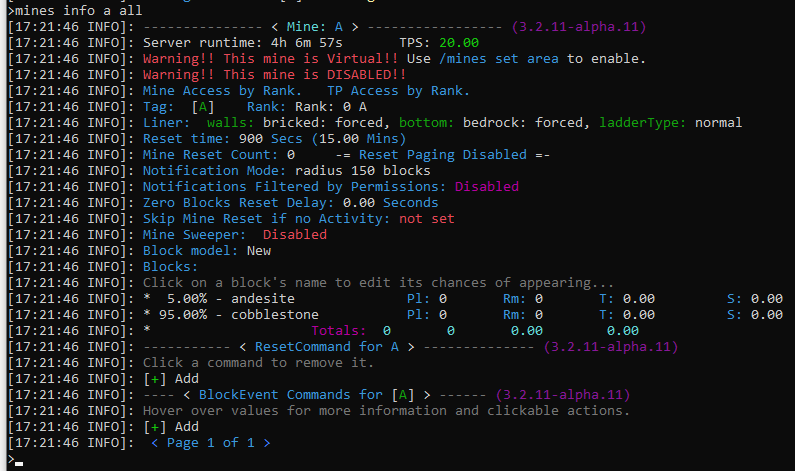The width and height of the screenshot is (795, 471).
Task: Go to previous page using left arrow
Action: click(x=155, y=443)
